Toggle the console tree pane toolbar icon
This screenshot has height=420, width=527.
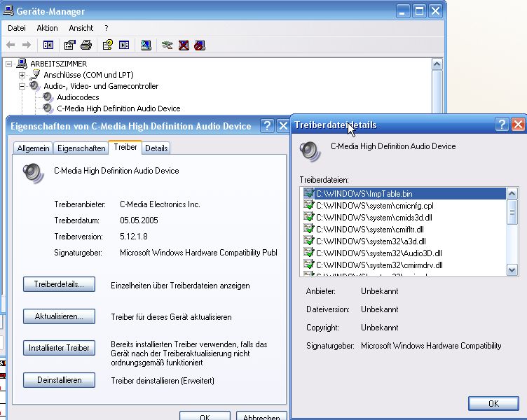pyautogui.click(x=48, y=45)
